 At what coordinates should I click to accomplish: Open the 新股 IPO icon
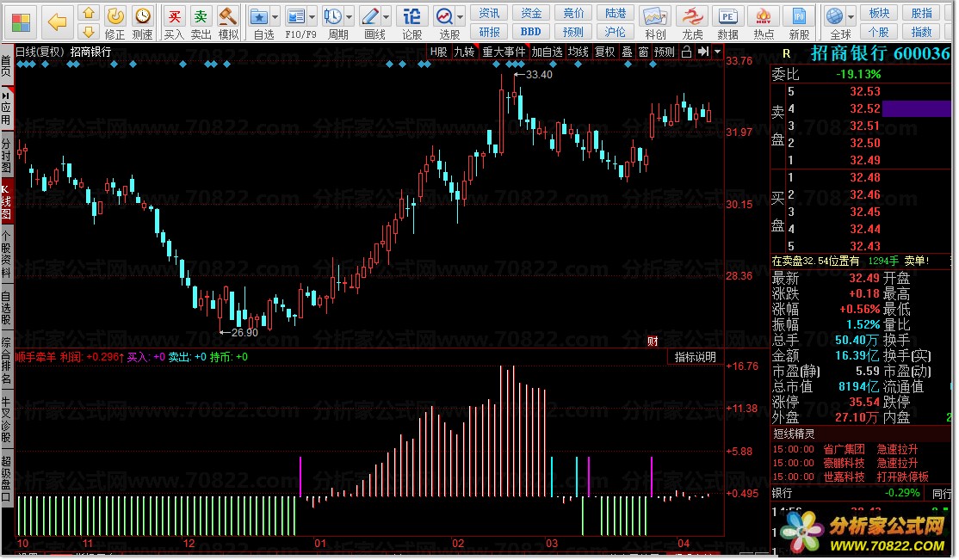click(x=799, y=16)
